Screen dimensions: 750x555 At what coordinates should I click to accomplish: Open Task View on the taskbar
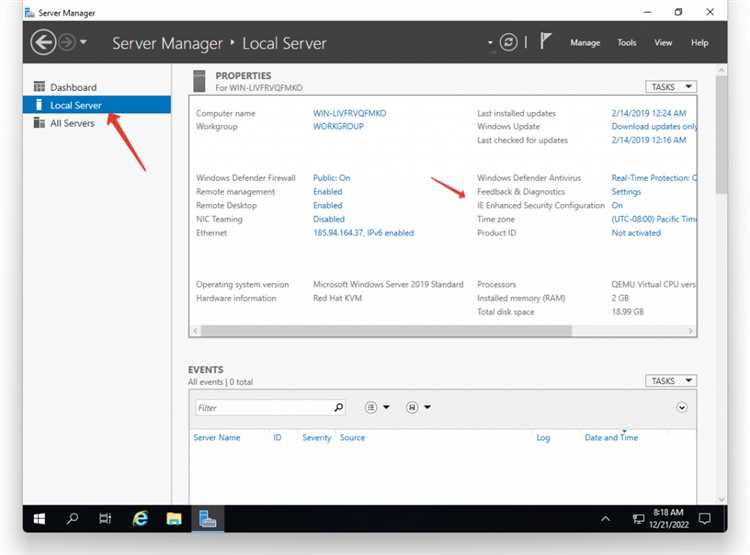tap(105, 519)
